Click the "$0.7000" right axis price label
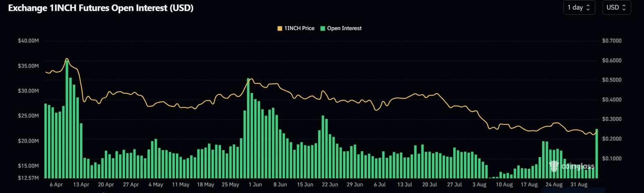This screenshot has width=644, height=193. tap(612, 41)
